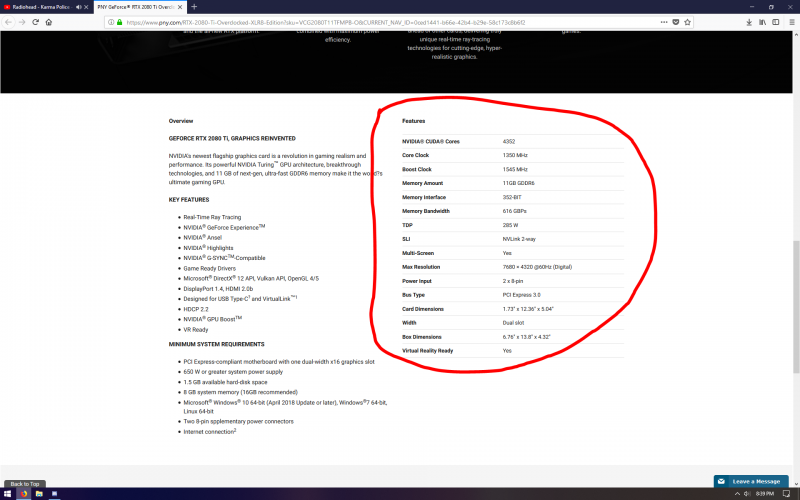
Task: Click scrollbar up arrow
Action: [796, 35]
